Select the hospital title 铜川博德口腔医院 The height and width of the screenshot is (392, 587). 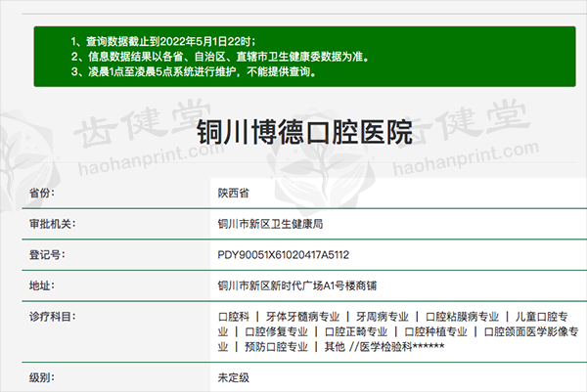pos(304,132)
